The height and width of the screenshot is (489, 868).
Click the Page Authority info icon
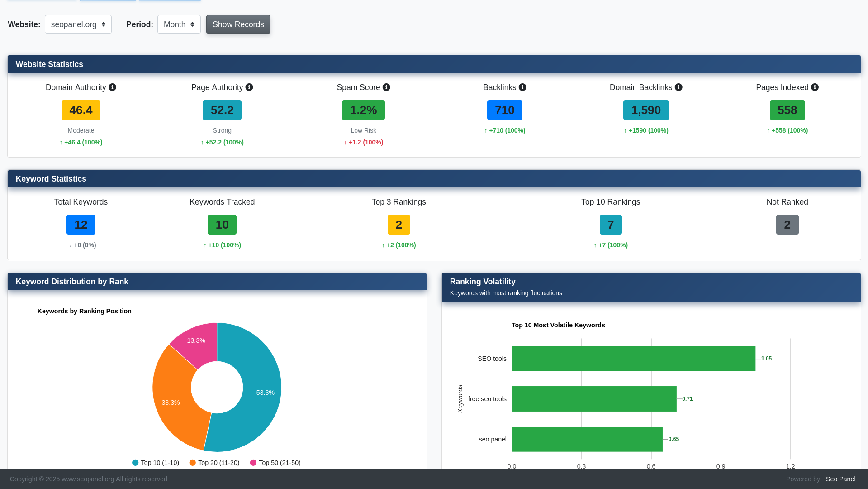tap(250, 87)
